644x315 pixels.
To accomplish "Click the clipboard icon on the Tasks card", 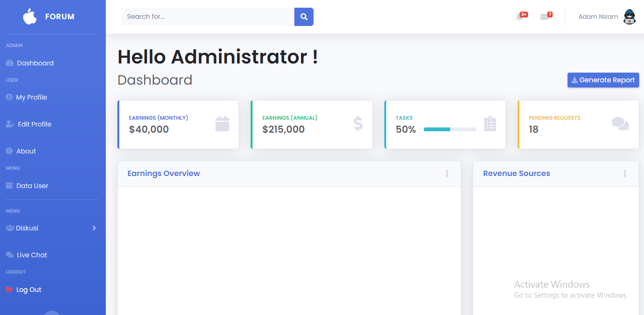I will (x=490, y=124).
